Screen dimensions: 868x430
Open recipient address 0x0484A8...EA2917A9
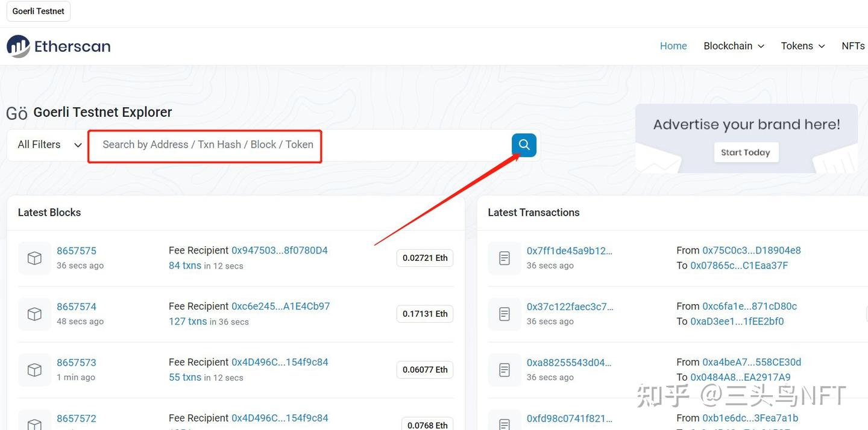[x=740, y=378]
